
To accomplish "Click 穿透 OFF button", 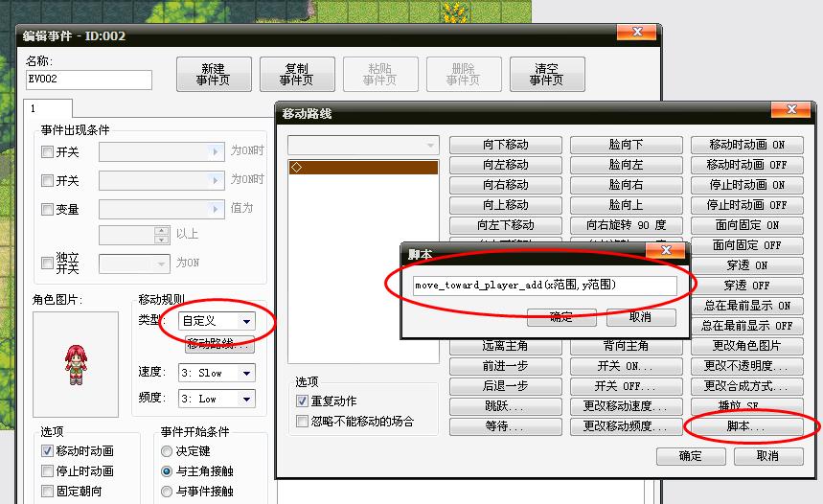I will click(x=747, y=286).
